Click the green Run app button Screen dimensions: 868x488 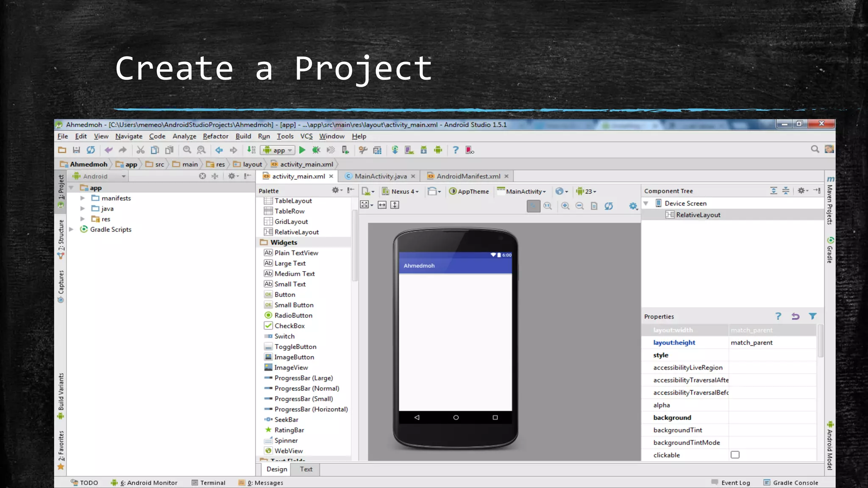coord(302,150)
